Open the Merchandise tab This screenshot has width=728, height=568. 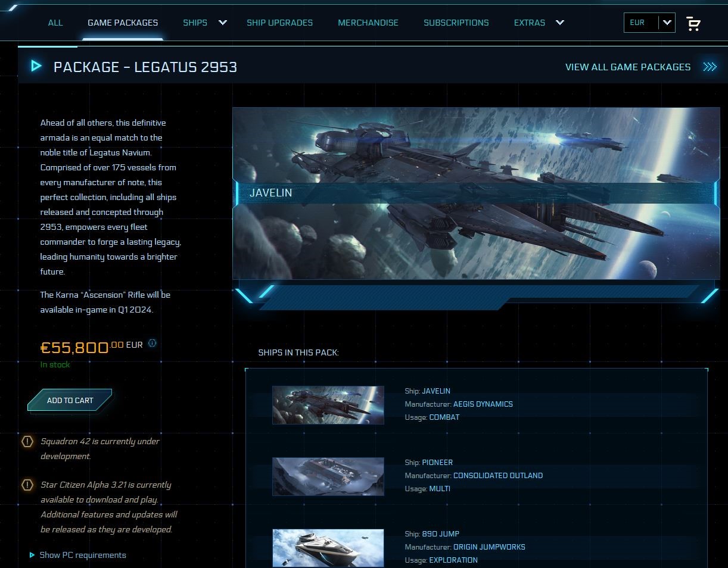(x=368, y=23)
